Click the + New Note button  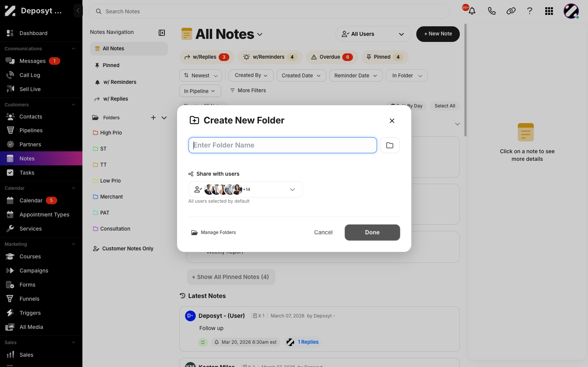(438, 34)
